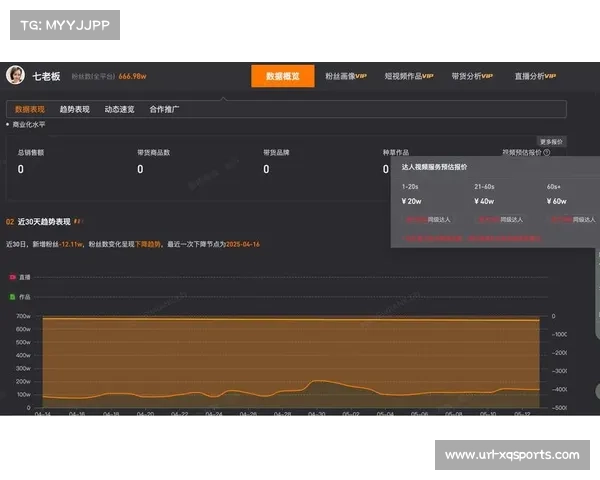Click the 七老板 account name

pyautogui.click(x=46, y=77)
